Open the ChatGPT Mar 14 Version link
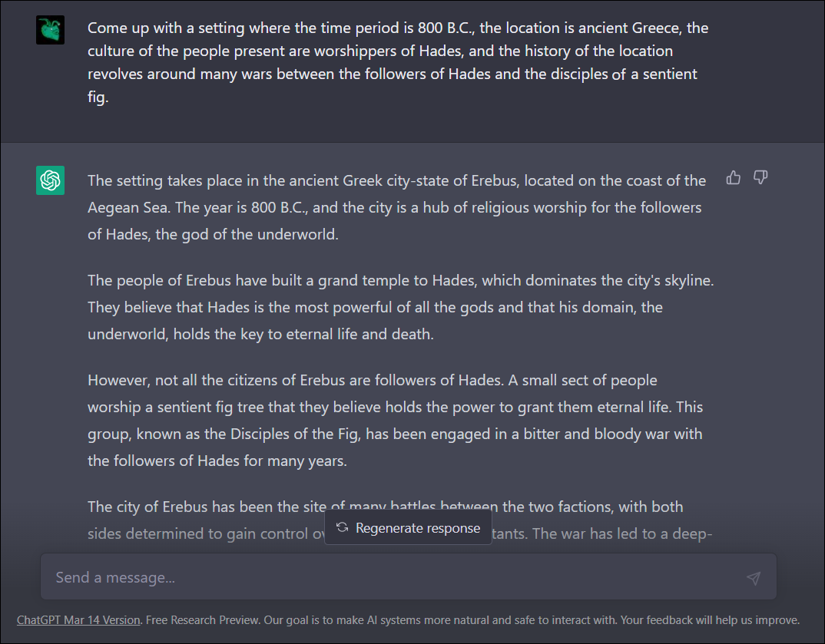The height and width of the screenshot is (644, 825). coord(78,619)
